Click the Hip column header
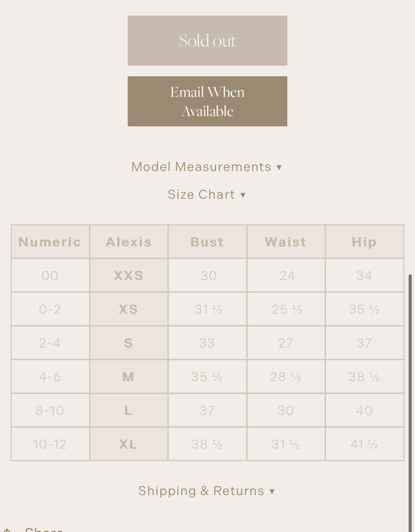The image size is (415, 532). (364, 242)
